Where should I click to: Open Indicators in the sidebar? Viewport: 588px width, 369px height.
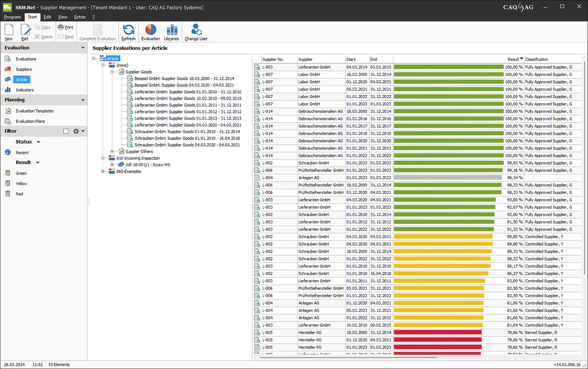click(24, 90)
